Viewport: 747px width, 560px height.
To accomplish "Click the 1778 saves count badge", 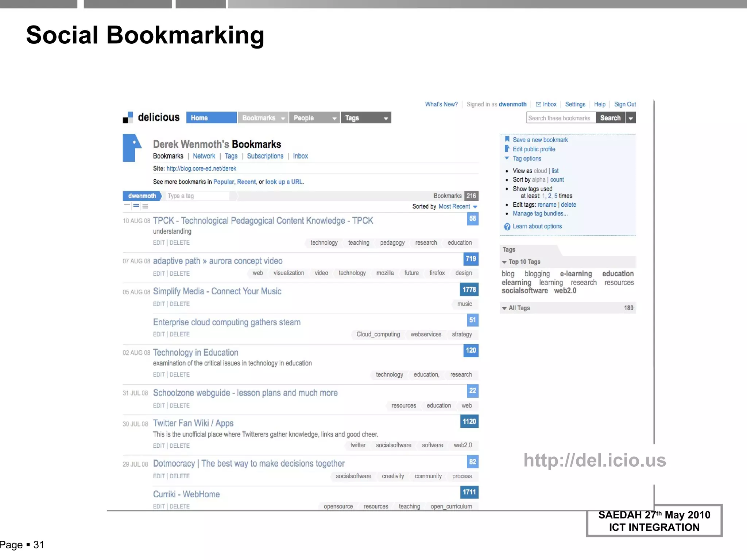I will point(469,289).
